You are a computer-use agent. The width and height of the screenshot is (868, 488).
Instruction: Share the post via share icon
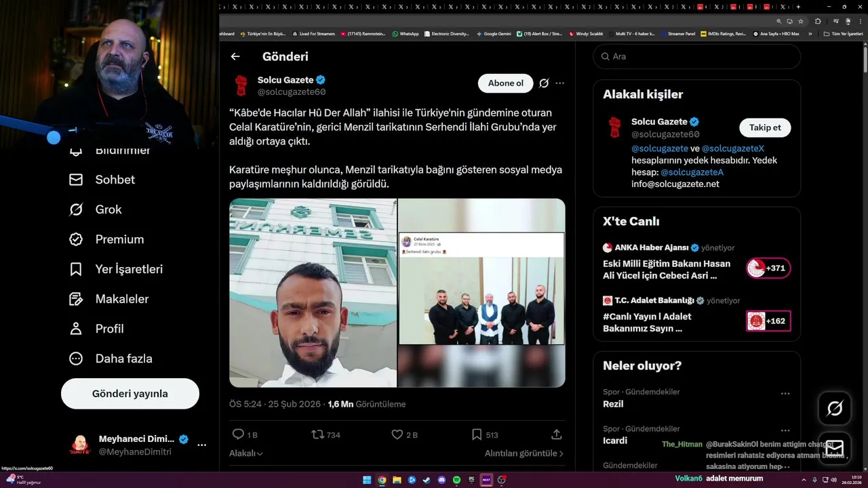556,434
